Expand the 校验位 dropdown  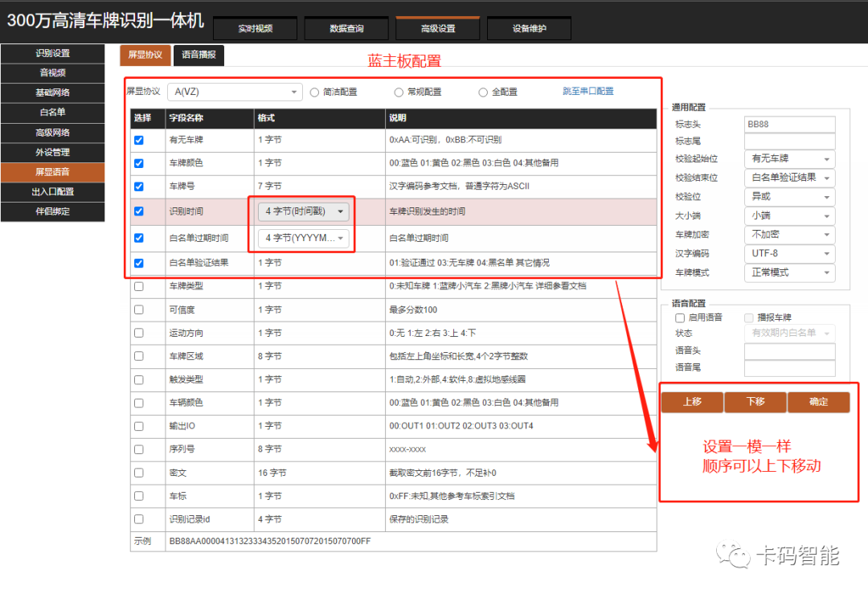point(789,196)
